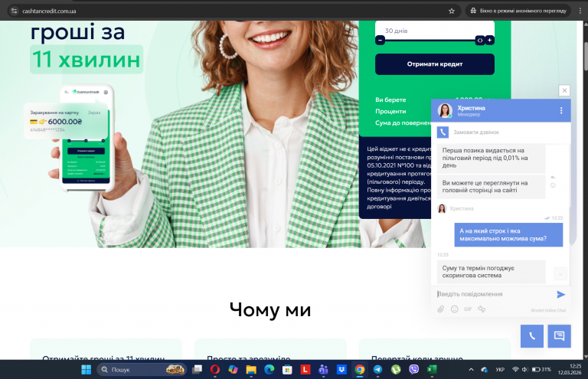Show hidden system tray icons
Image resolution: width=588 pixels, height=379 pixels.
pyautogui.click(x=471, y=370)
